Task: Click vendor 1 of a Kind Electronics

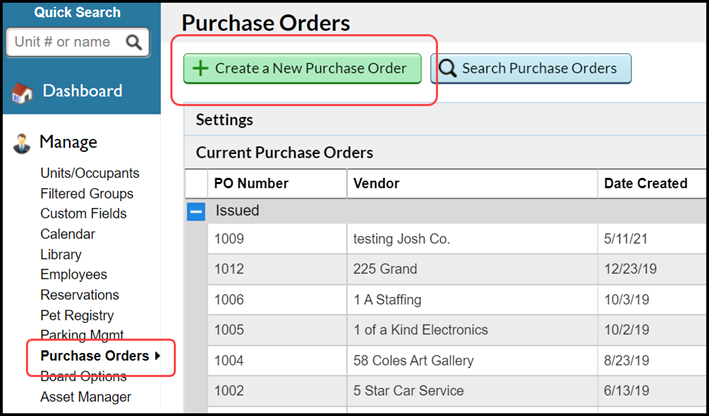Action: click(x=421, y=330)
